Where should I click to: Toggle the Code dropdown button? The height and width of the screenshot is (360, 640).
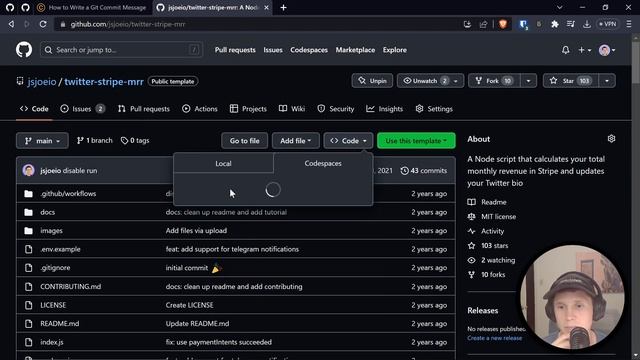[x=348, y=140]
